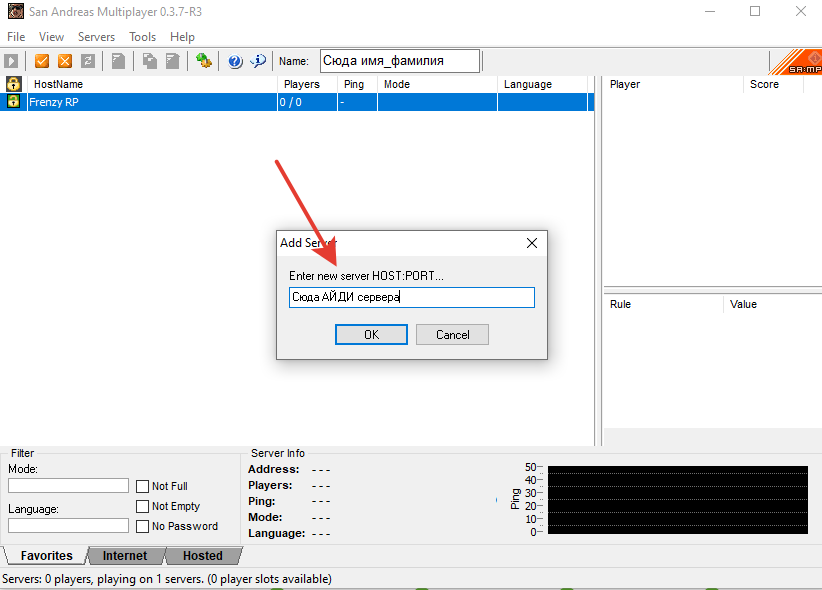Click the Copy Server Info overlapping-pages icon
822x590 pixels.
coord(150,61)
